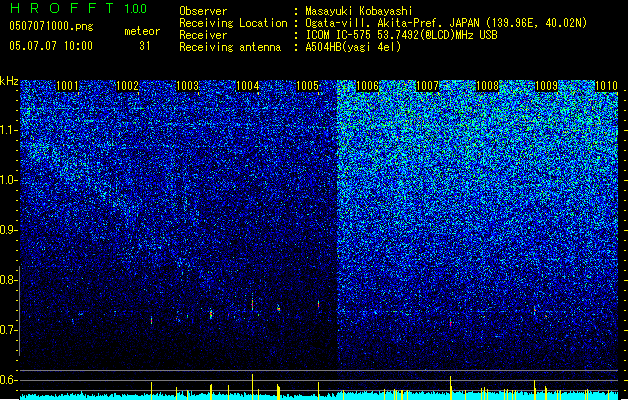Click the 0.7 frequency axis label

(x=9, y=330)
